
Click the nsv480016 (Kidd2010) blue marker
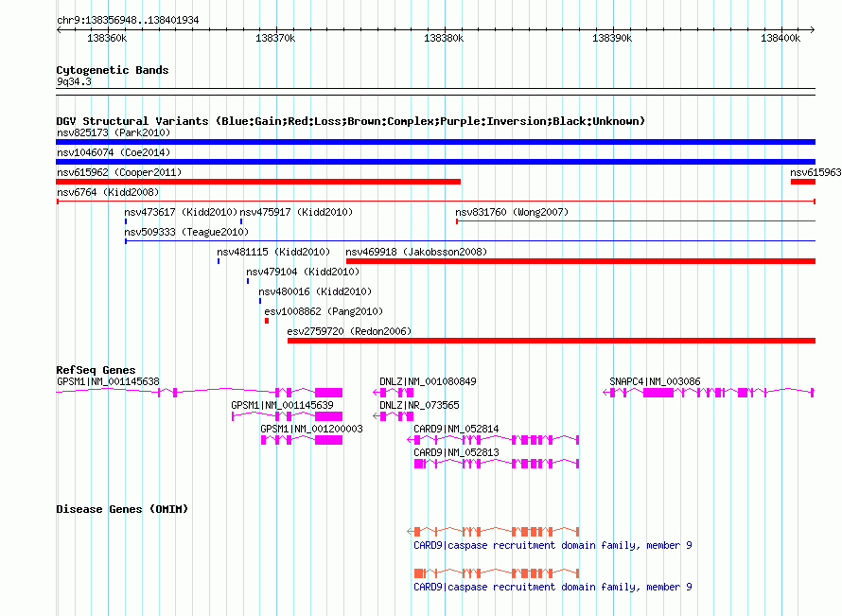tap(260, 301)
